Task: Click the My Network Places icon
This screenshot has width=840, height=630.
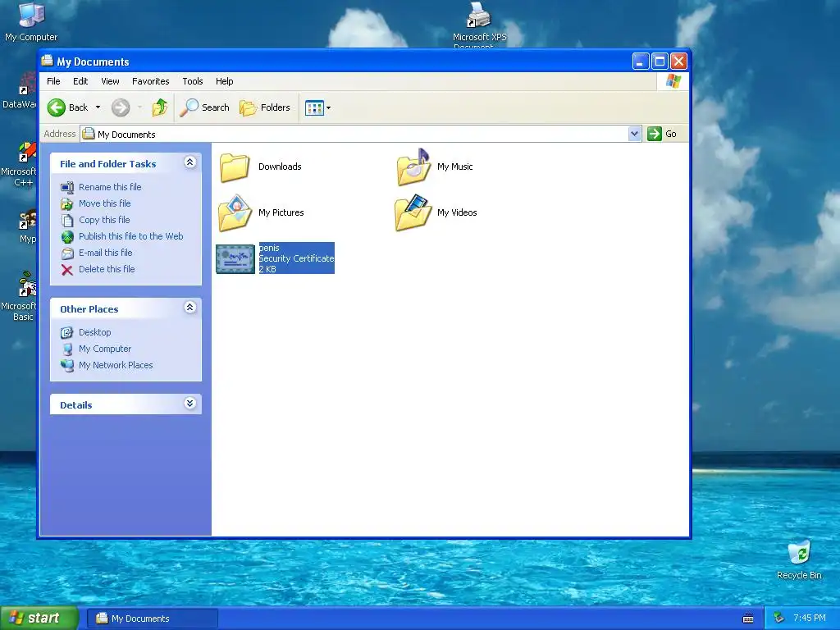Action: tap(67, 366)
